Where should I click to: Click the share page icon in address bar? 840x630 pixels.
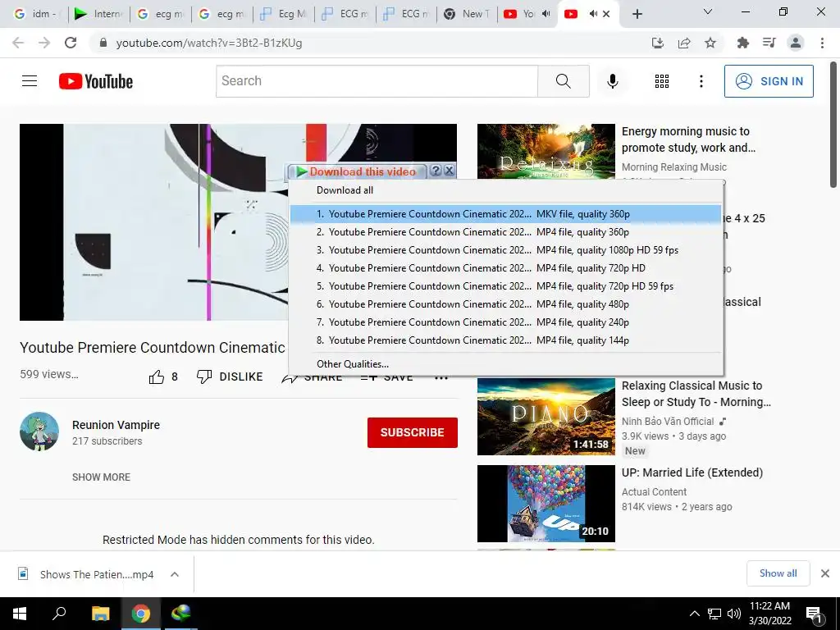(684, 43)
